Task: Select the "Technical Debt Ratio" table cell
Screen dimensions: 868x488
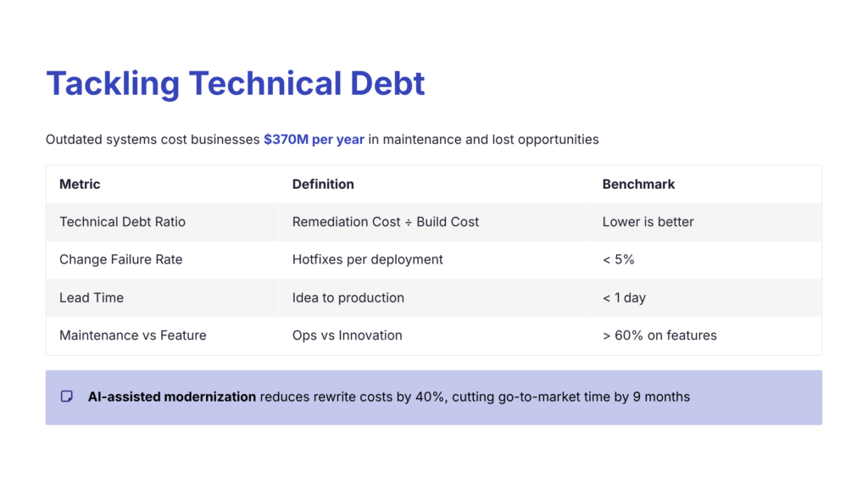Action: pos(122,222)
